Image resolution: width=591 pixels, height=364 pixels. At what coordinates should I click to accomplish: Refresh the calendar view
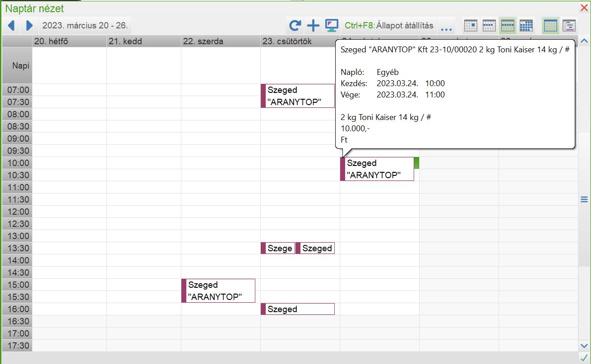coord(295,26)
